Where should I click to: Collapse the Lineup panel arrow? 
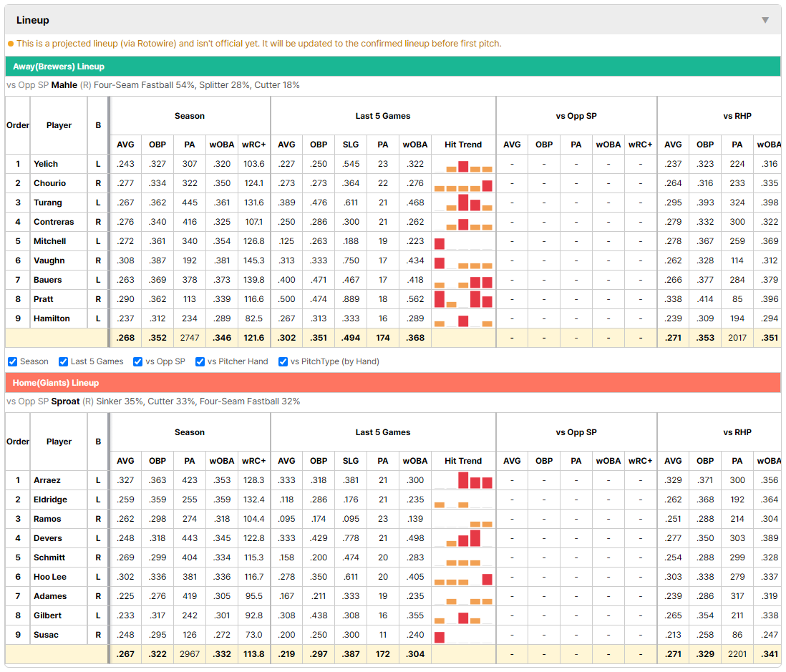pos(765,20)
